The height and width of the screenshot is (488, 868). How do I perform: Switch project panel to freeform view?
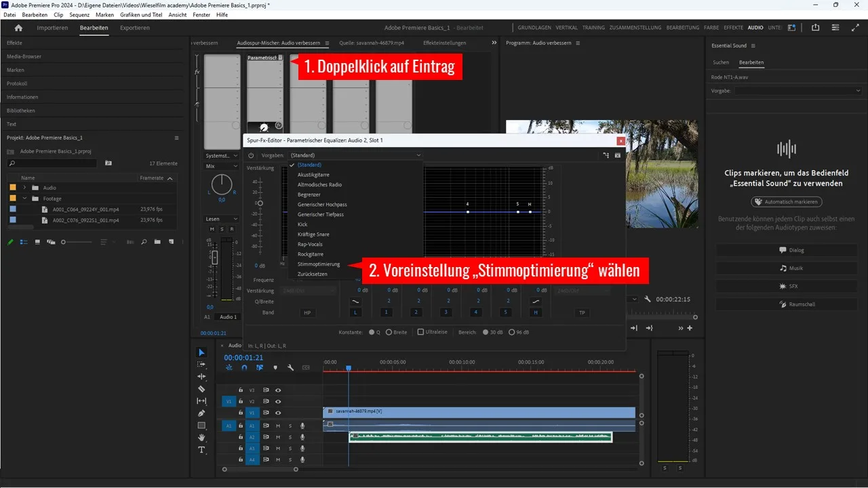click(x=51, y=242)
